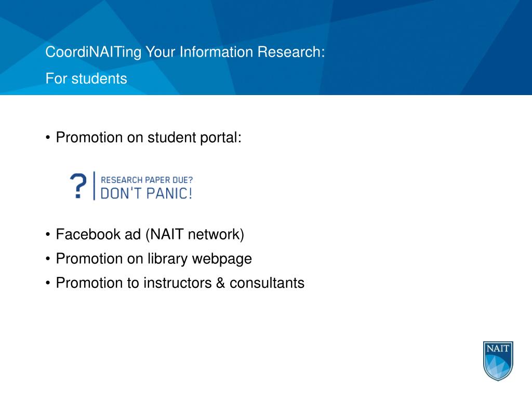The height and width of the screenshot is (399, 532).
Task: Click the DON'T PANIC! banner text
Action: (147, 193)
